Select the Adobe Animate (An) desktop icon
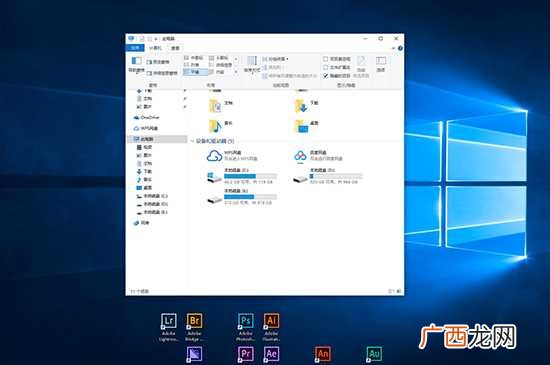Viewport: 550px width, 365px height. 323,354
